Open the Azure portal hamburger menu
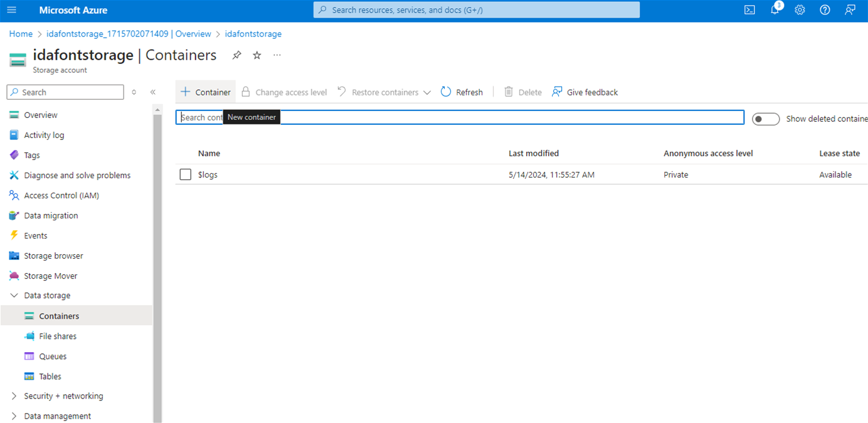Image resolution: width=868 pixels, height=423 pixels. pyautogui.click(x=12, y=10)
